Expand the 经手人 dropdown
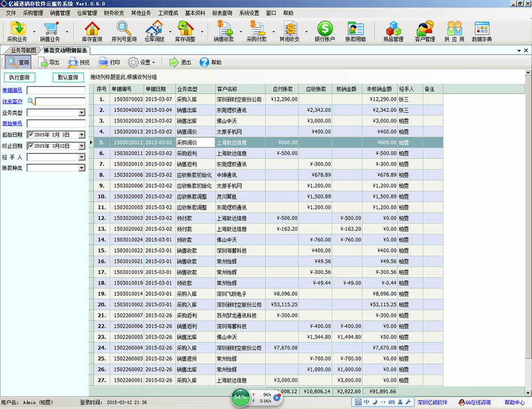This screenshot has width=532, height=409. coord(81,157)
